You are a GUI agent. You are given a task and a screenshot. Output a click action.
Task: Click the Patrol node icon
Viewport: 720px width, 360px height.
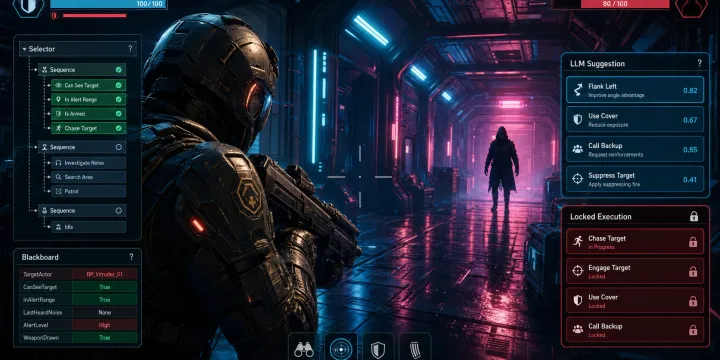[x=58, y=191]
